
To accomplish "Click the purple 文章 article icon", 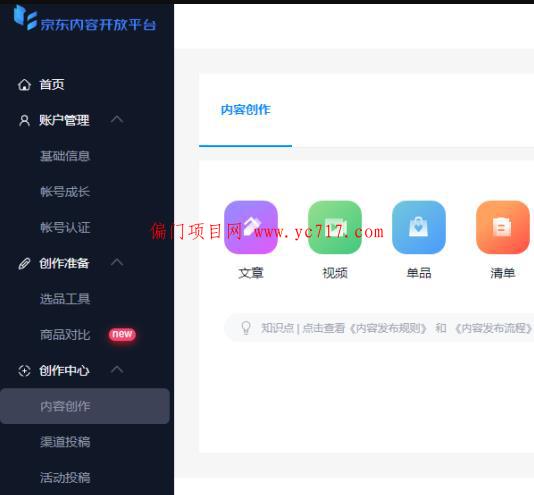I will click(251, 227).
